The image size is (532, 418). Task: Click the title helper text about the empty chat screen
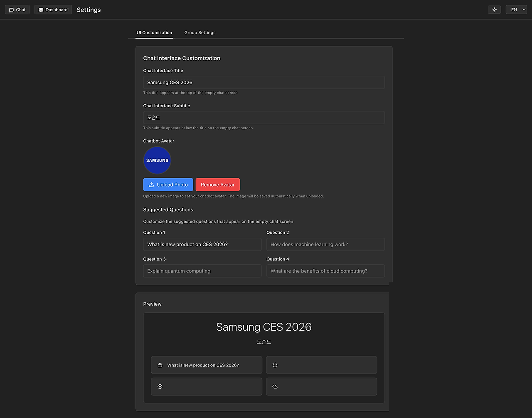click(x=190, y=93)
